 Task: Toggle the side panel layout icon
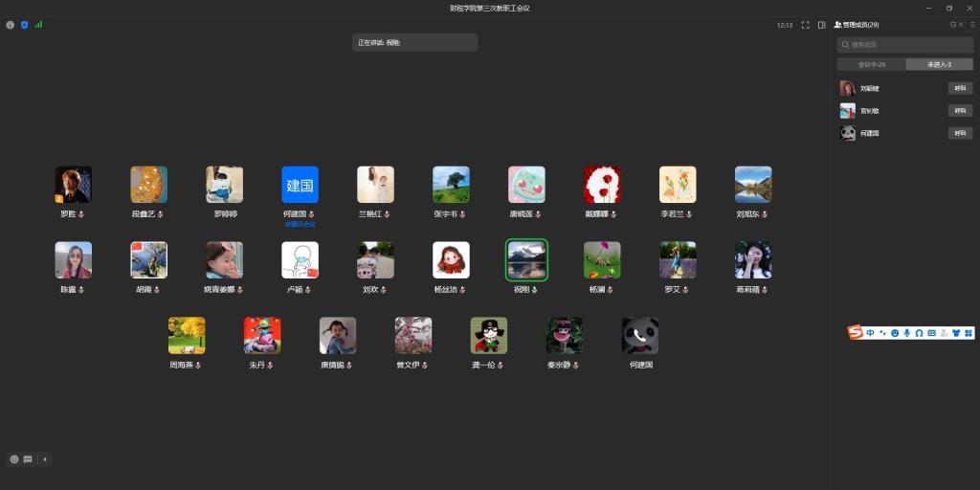click(821, 25)
